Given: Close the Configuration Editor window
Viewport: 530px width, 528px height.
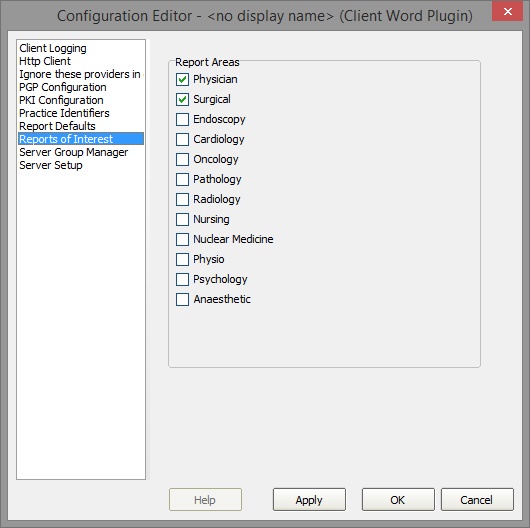Looking at the screenshot, I should [507, 12].
